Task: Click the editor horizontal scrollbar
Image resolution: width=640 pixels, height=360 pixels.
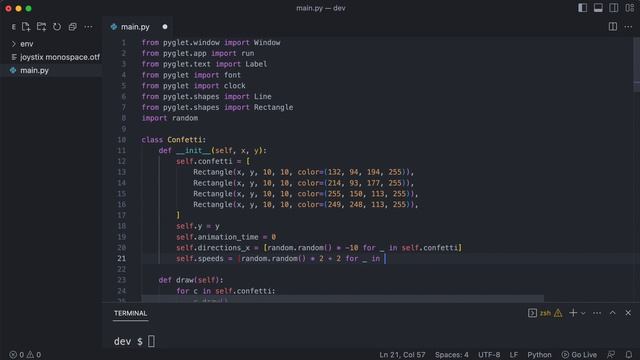Action: (343, 299)
